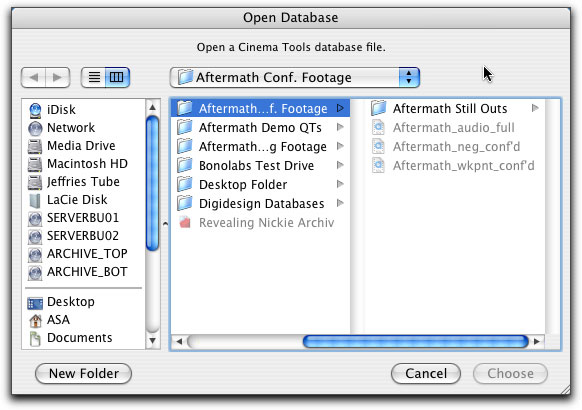Select the Aftermath Demo QTs folder
This screenshot has height=410, width=582.
260,128
